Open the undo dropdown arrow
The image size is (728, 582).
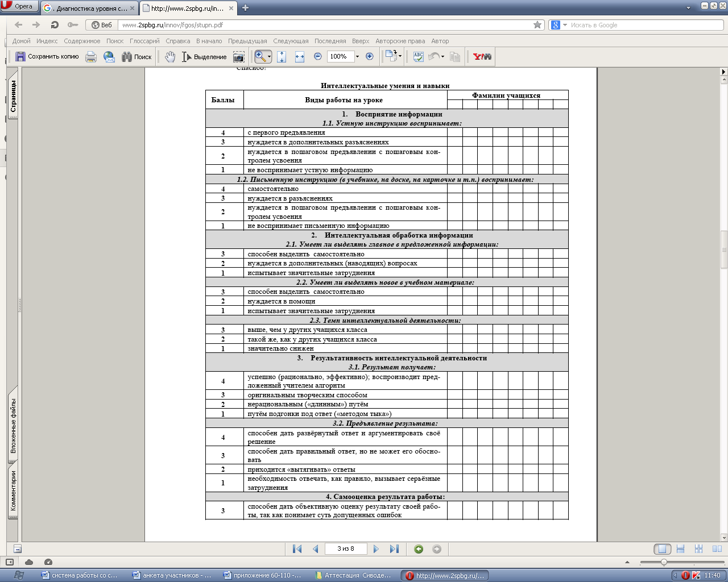coord(442,56)
